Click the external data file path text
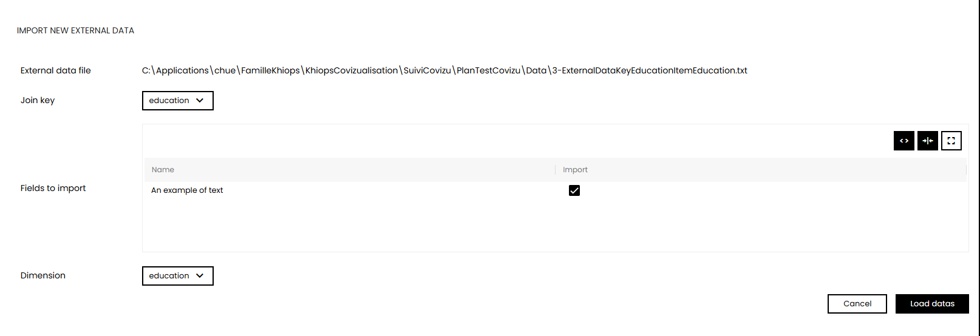Viewport: 980px width, 336px height. tap(444, 70)
